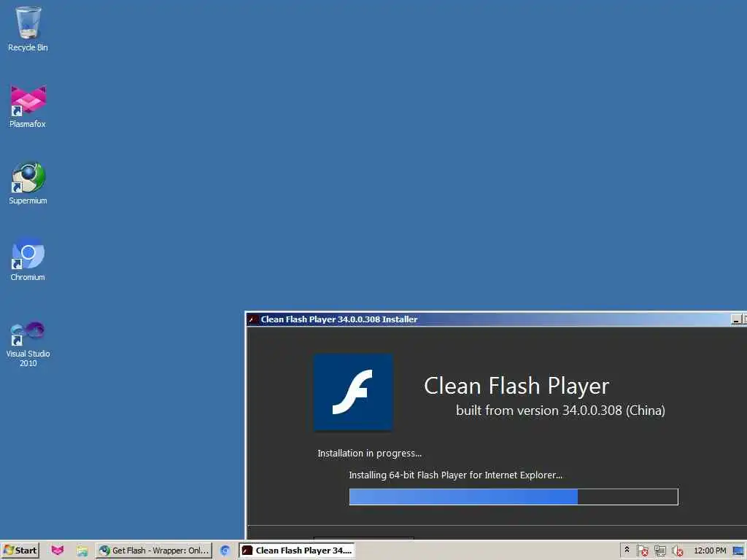Click the 'Installation in progress...' text

(370, 454)
